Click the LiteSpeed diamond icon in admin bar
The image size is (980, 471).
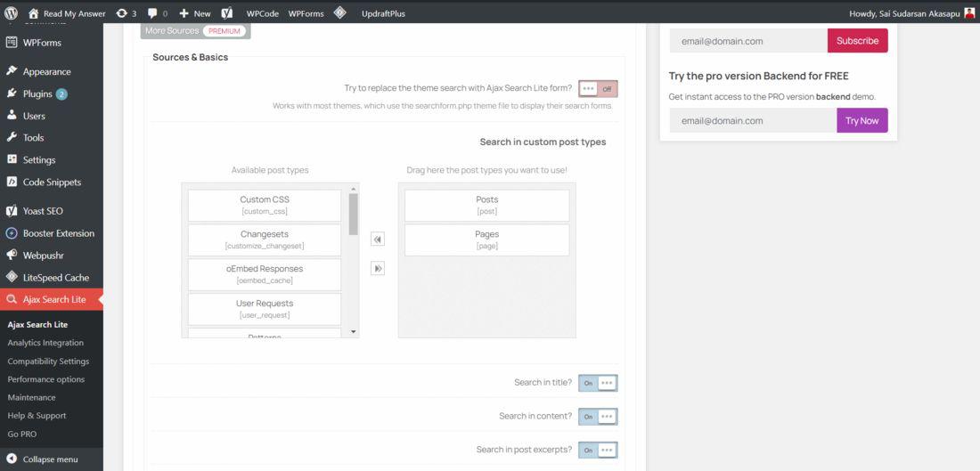pos(340,13)
